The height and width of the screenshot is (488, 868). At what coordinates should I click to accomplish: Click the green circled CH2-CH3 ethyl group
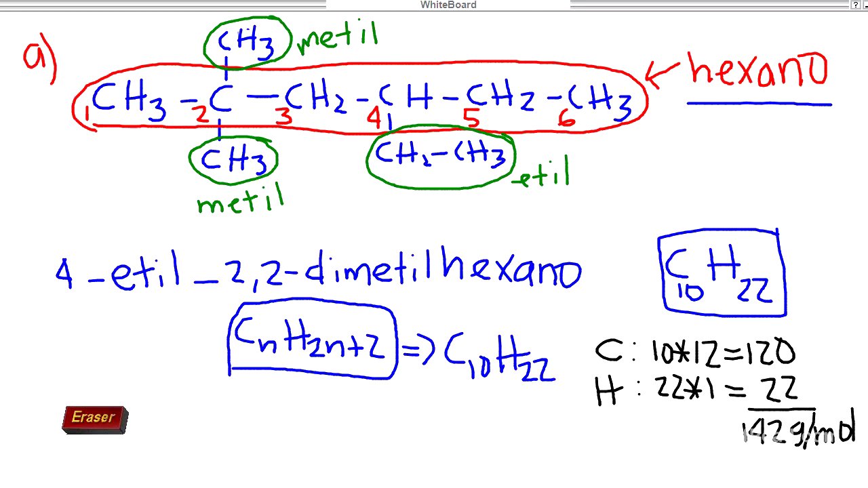[440, 155]
